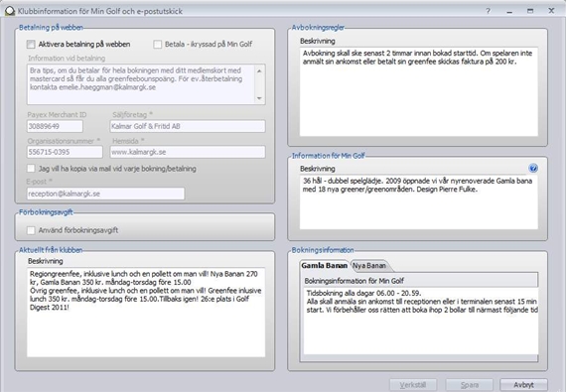
Task: Click the Bokningsinformation för Min Golf text area
Action: tap(421, 321)
